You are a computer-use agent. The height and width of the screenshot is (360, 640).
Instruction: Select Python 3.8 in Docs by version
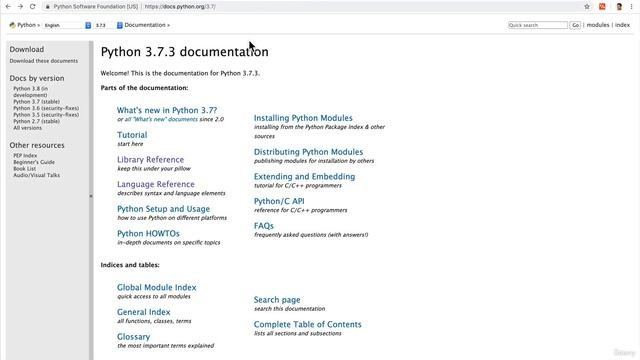tap(30, 91)
